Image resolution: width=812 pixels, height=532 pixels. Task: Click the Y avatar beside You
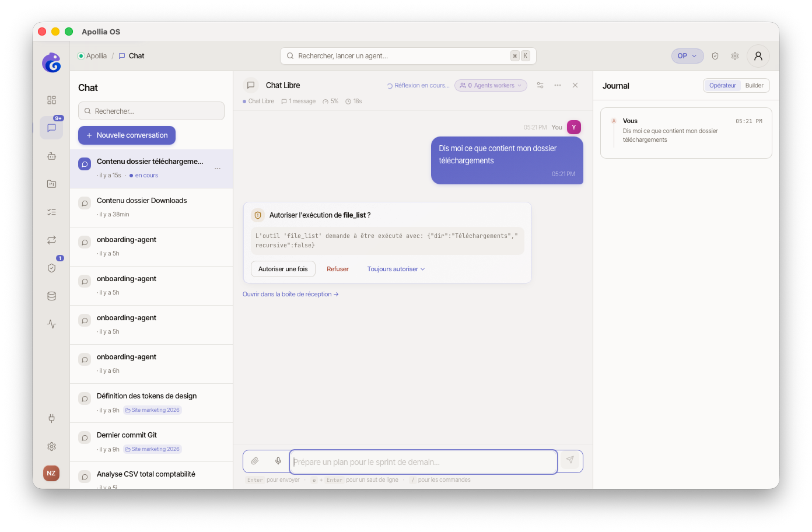(x=574, y=127)
